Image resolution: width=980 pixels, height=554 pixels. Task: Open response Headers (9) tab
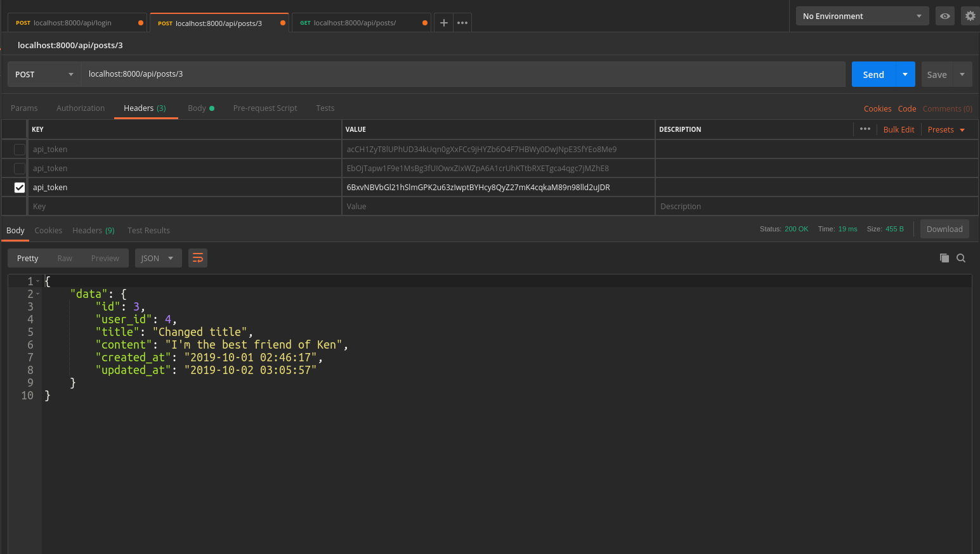click(x=93, y=230)
